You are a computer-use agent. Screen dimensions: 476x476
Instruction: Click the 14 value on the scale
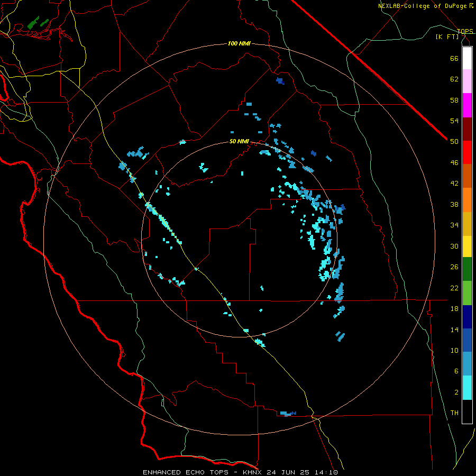(454, 329)
